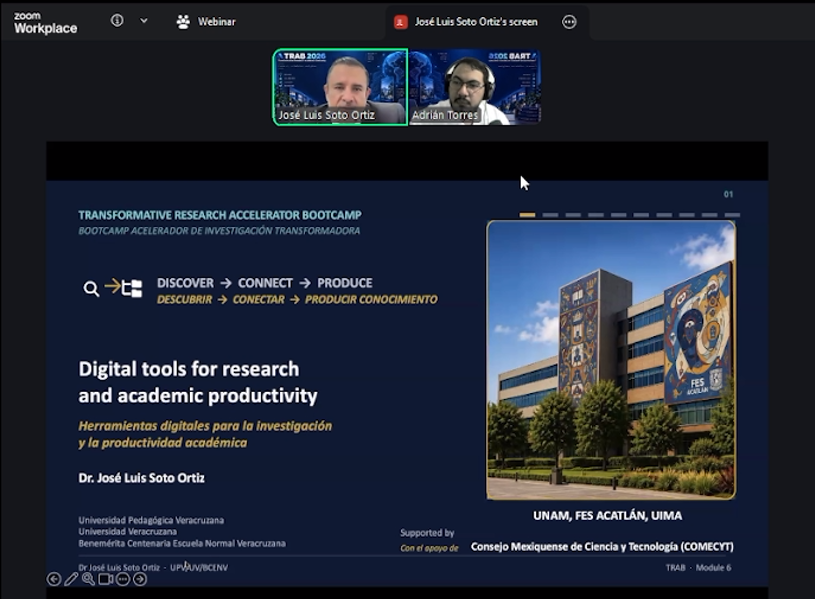Click "Con el apoyo de" label
819x599 pixels.
click(429, 548)
